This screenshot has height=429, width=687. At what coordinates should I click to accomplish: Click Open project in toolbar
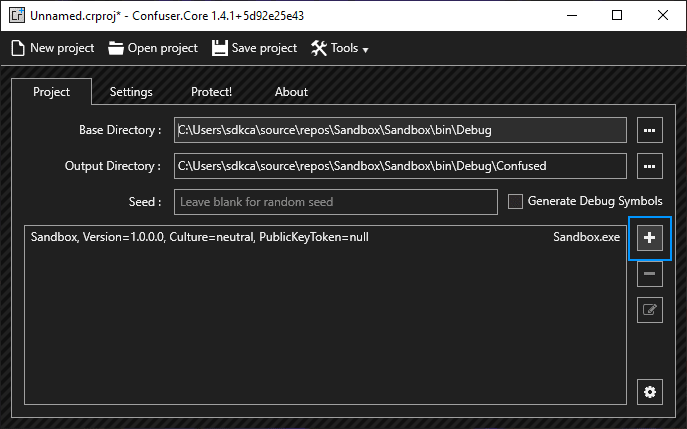tap(153, 48)
